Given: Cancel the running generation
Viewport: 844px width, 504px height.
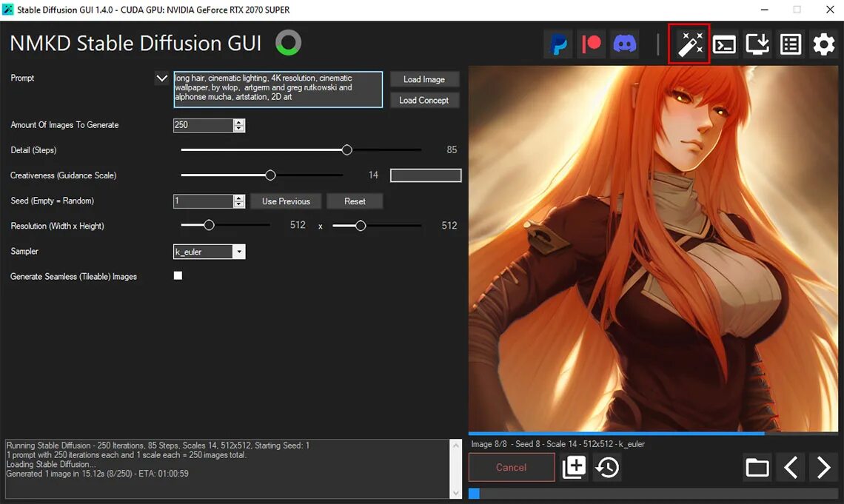Looking at the screenshot, I should (512, 467).
